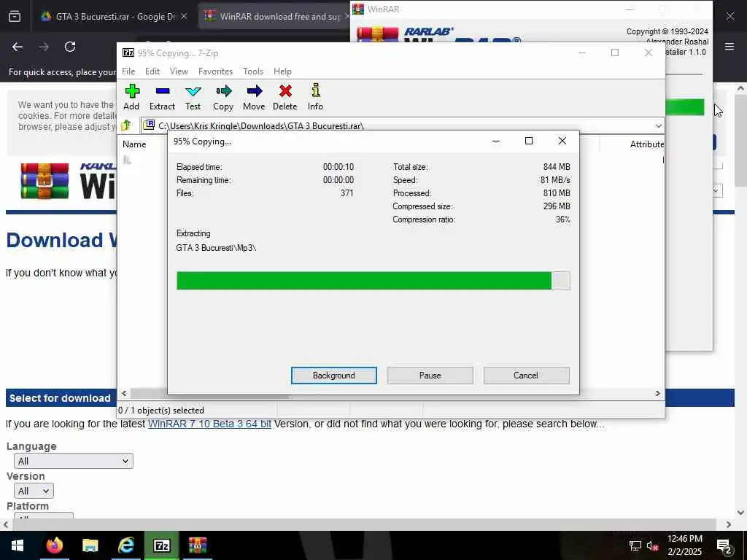Open the Tools menu in 7-Zip

(253, 71)
